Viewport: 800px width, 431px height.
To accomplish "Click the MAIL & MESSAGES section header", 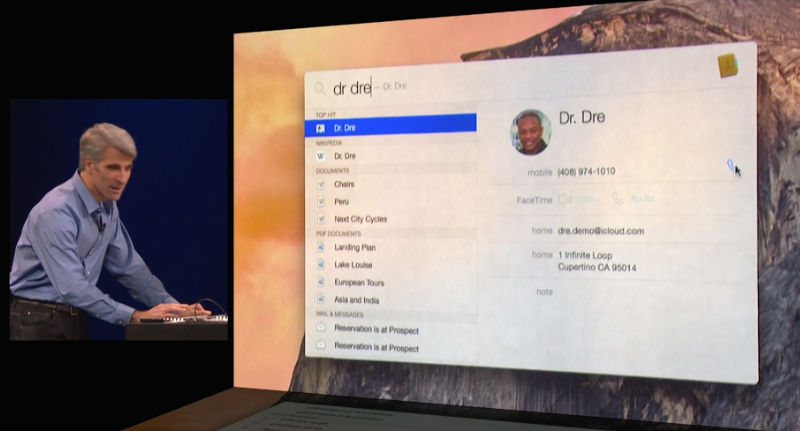I will coord(340,314).
